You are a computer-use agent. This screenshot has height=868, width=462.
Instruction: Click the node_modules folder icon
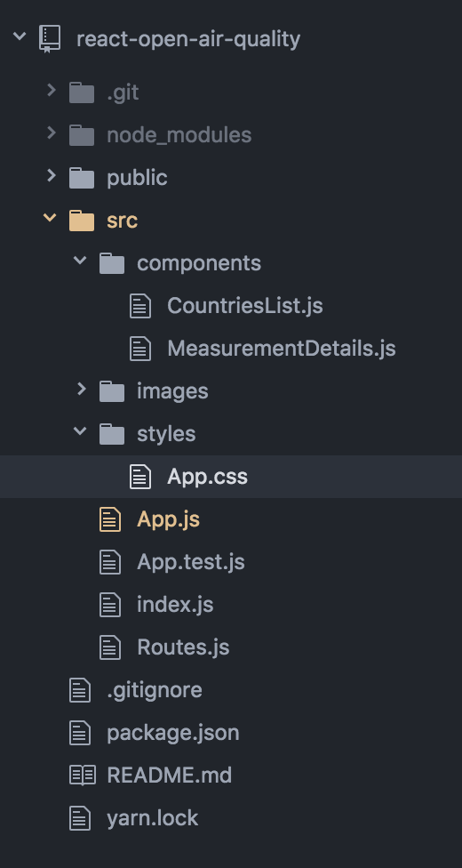(x=82, y=135)
